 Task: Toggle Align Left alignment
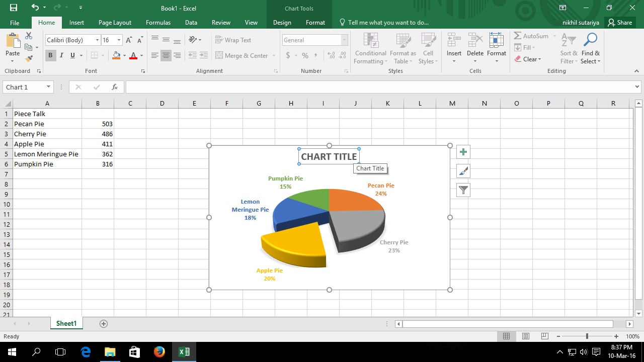tap(155, 55)
